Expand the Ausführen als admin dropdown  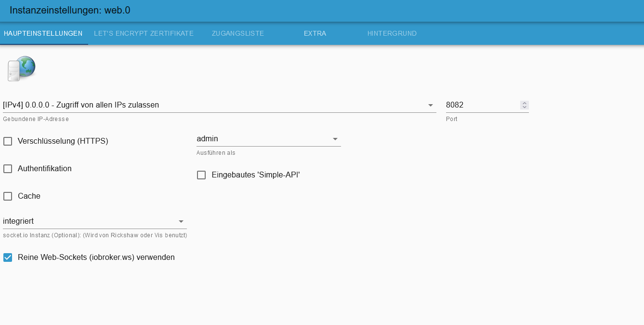tap(335, 139)
